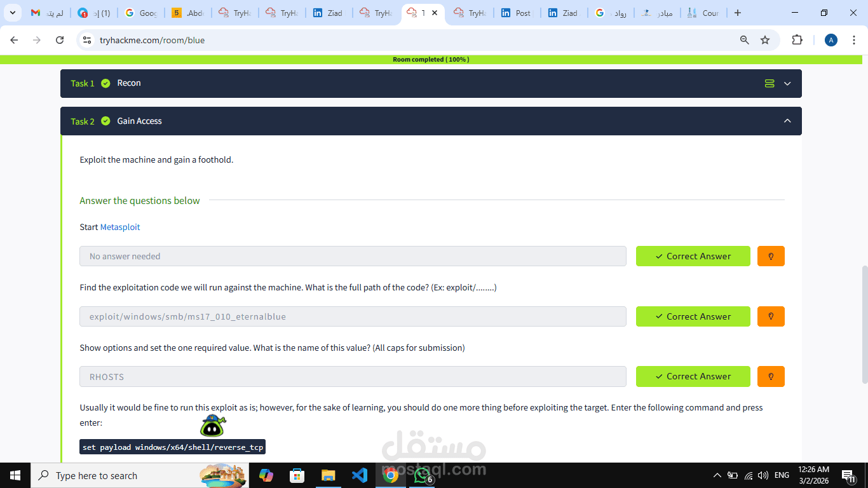Image resolution: width=868 pixels, height=488 pixels.
Task: Click the Task 1 Recon header title
Action: click(x=129, y=83)
